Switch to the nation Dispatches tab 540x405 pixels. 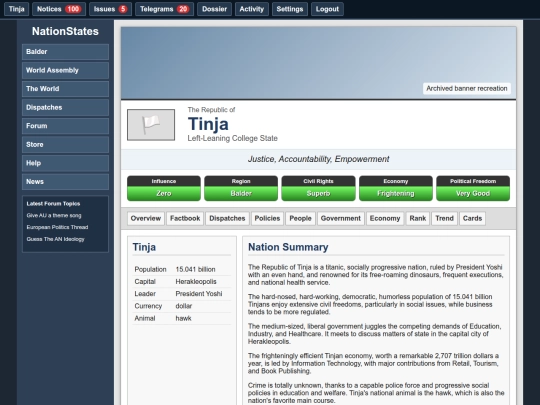227,218
